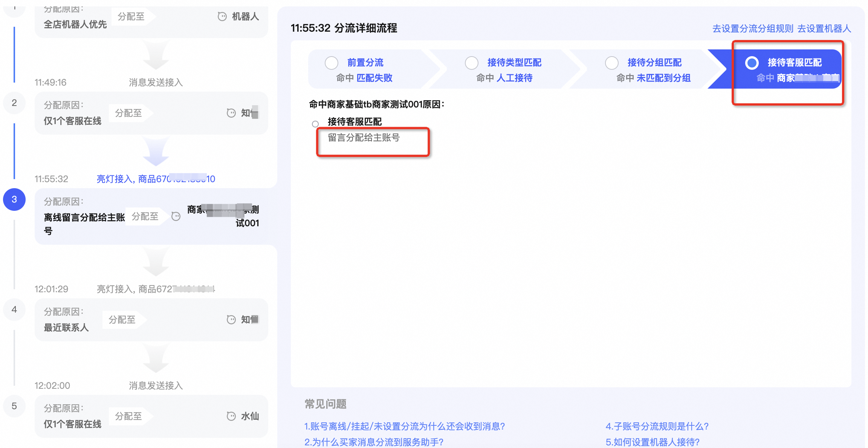Image resolution: width=868 pixels, height=448 pixels.
Task: Click the 命中 未匹配到分组 result text
Action: tap(654, 78)
